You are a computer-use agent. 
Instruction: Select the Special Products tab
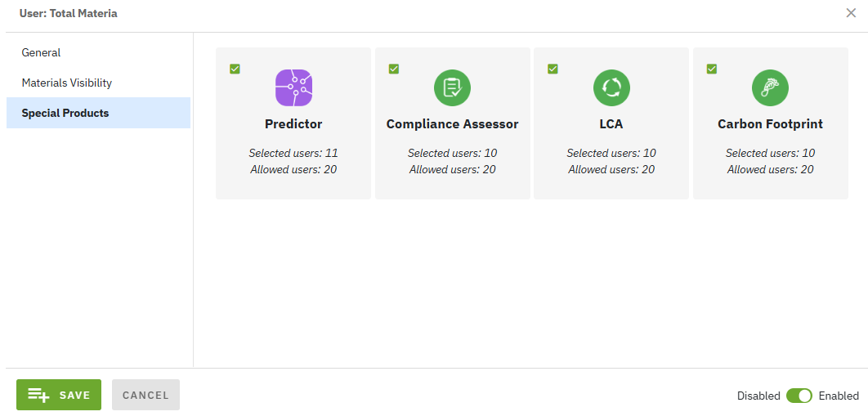[x=65, y=113]
